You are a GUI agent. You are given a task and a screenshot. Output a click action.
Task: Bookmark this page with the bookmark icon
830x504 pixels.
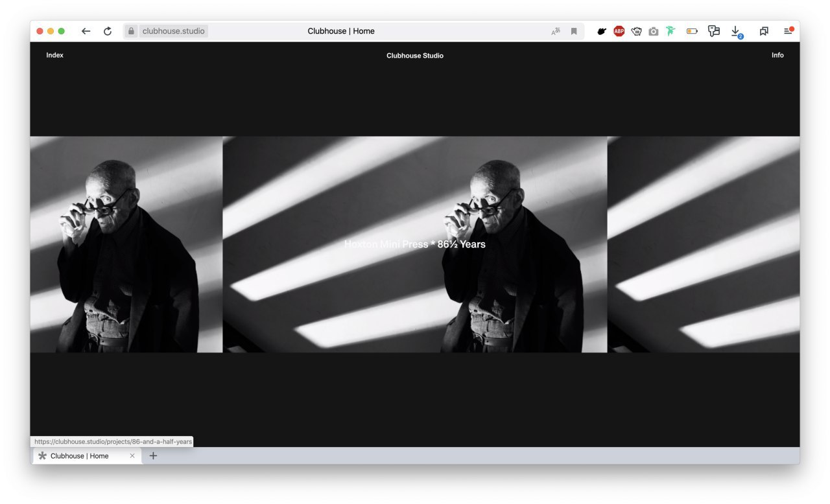click(x=574, y=31)
